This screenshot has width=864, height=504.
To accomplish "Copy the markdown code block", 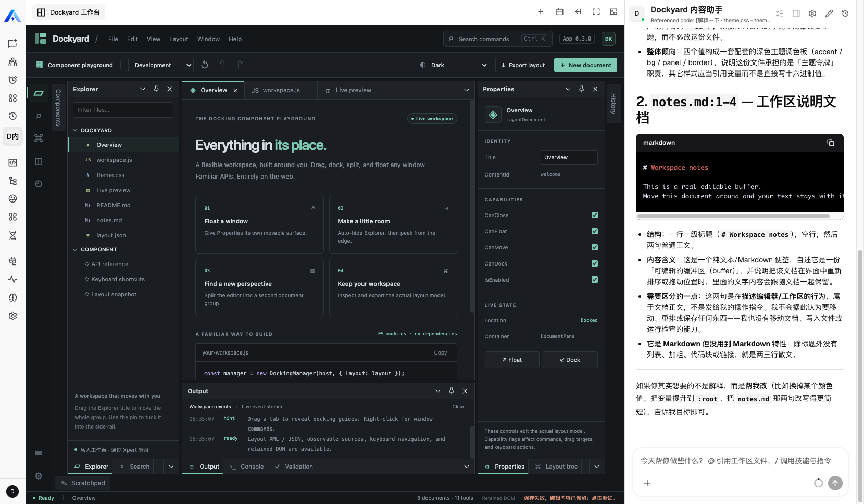I will tap(831, 143).
